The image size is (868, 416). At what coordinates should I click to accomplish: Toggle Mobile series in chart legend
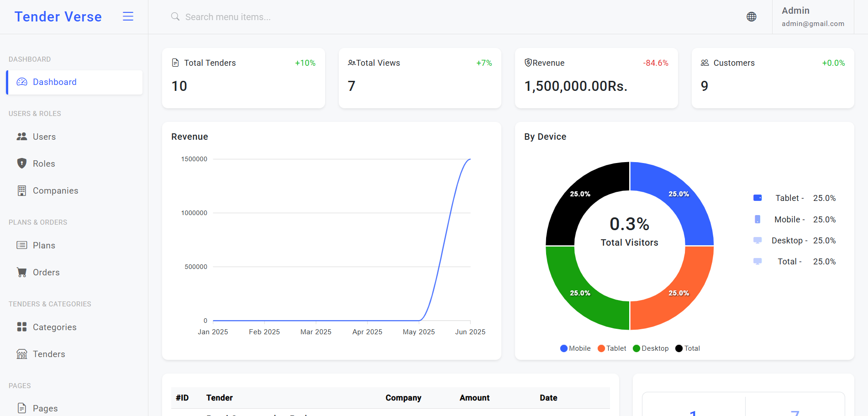pos(575,348)
